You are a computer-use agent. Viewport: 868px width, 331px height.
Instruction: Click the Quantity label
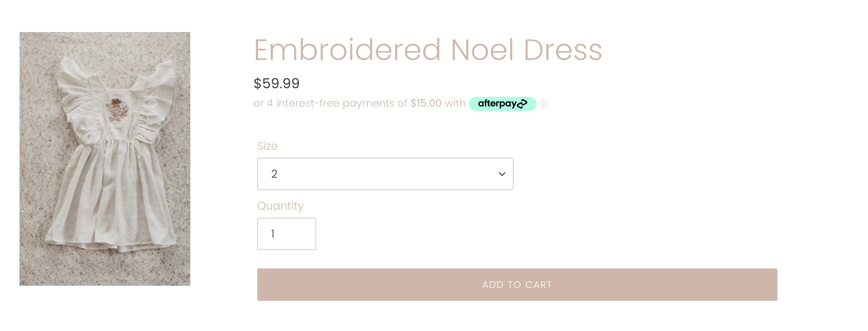pos(280,206)
